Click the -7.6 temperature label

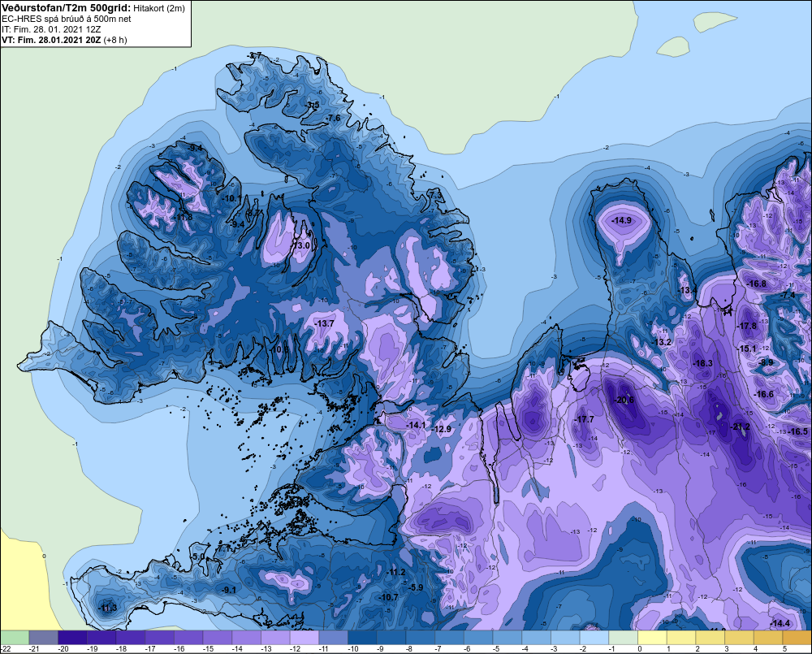(x=333, y=118)
